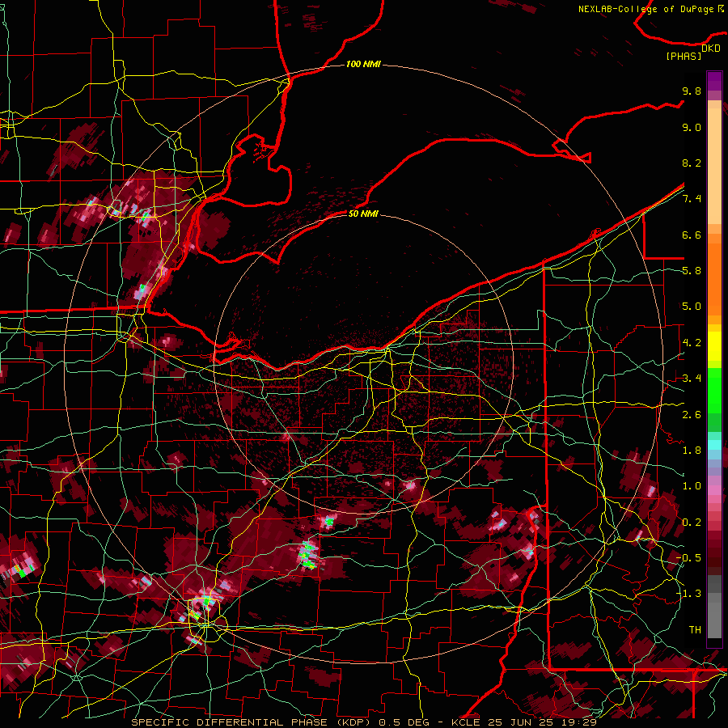Select the 7.4 value on the scale
The image size is (728, 728).
(x=692, y=199)
